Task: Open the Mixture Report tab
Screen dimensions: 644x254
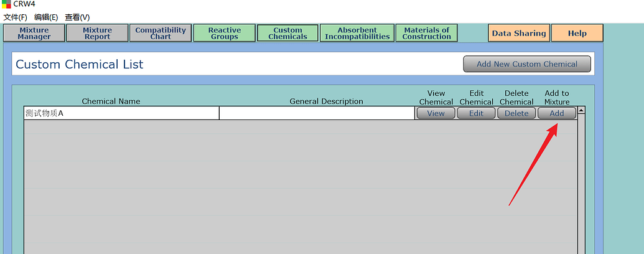Action: [97, 34]
